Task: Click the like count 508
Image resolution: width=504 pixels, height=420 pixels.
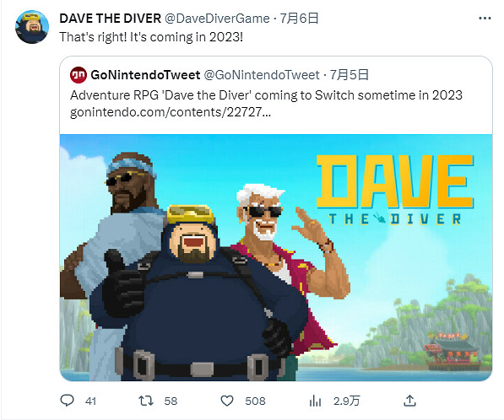Action: point(255,401)
